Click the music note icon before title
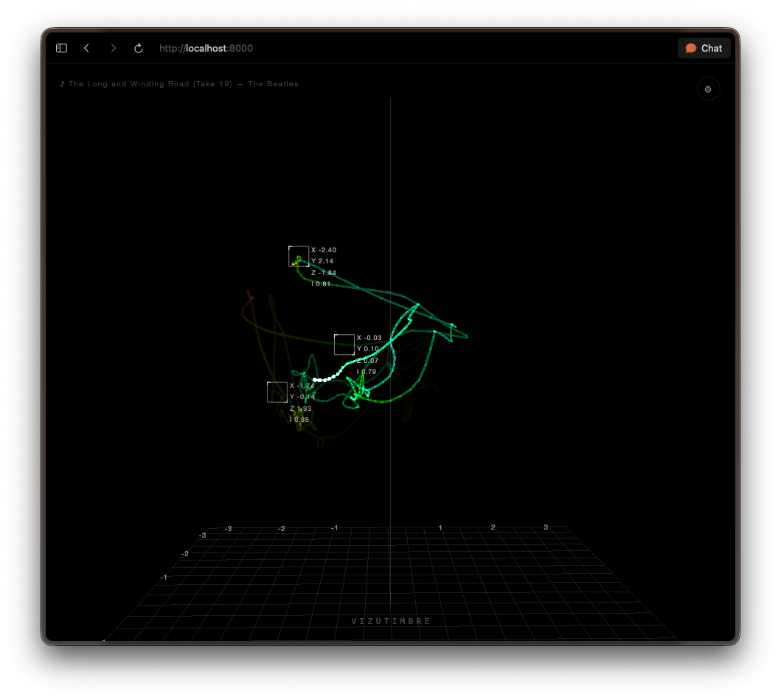781x700 pixels. [x=62, y=83]
